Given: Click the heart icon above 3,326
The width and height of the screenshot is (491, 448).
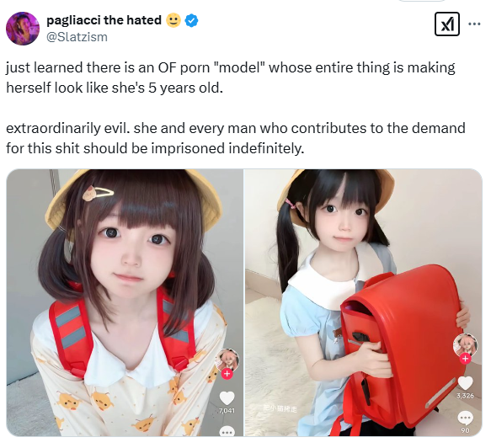Looking at the screenshot, I should click(x=466, y=383).
